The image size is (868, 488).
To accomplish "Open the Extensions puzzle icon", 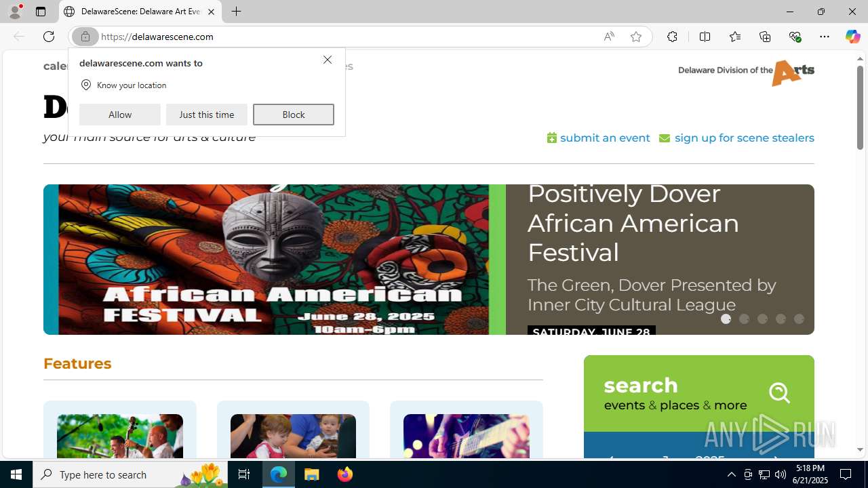I will click(672, 37).
